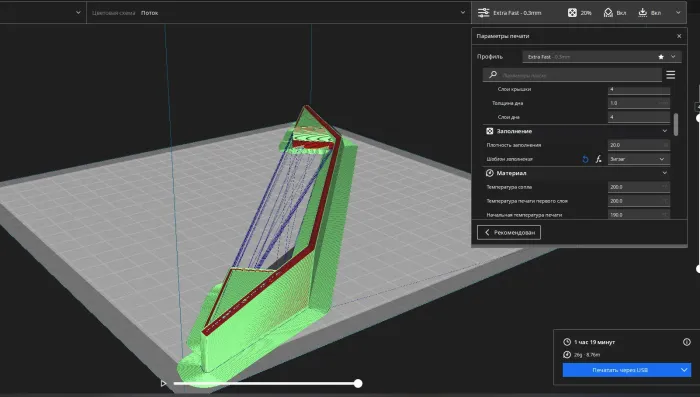The width and height of the screenshot is (700, 397).
Task: Click the Плотность заполнения value field
Action: (x=639, y=145)
